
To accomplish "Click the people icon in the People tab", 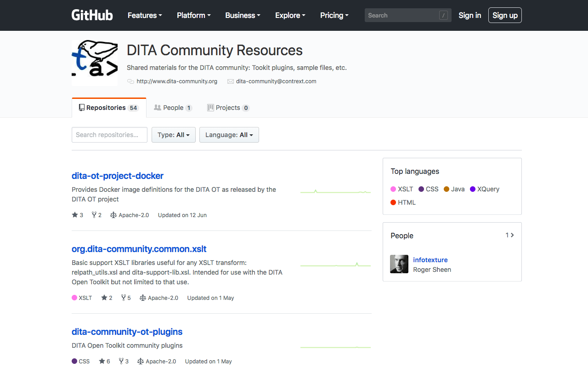I will [x=158, y=108].
